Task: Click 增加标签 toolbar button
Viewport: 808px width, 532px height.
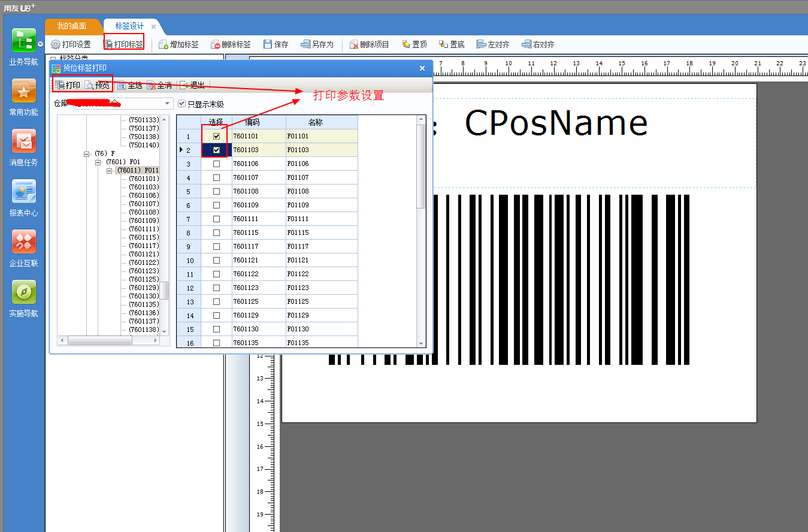Action: pos(178,44)
